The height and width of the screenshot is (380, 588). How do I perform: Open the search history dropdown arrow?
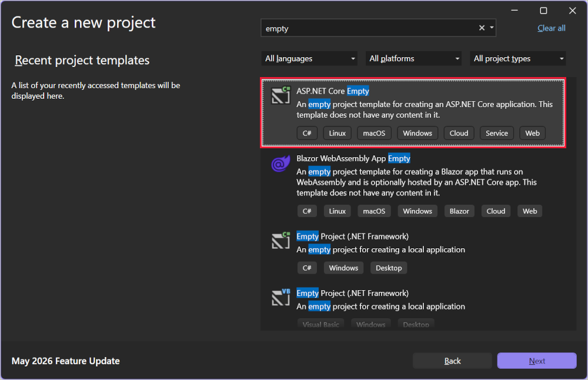(492, 28)
